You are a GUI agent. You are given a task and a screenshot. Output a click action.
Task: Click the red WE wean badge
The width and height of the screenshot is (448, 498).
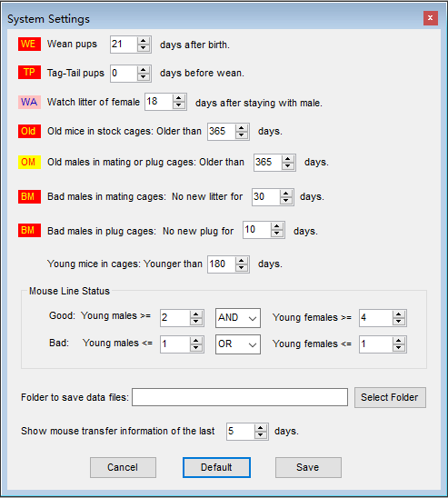(29, 45)
